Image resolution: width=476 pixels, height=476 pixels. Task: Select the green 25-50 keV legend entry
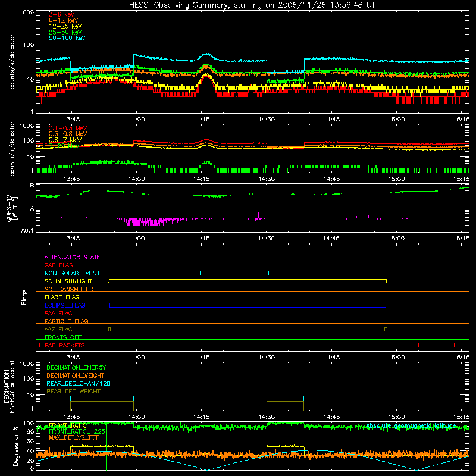tap(65, 32)
